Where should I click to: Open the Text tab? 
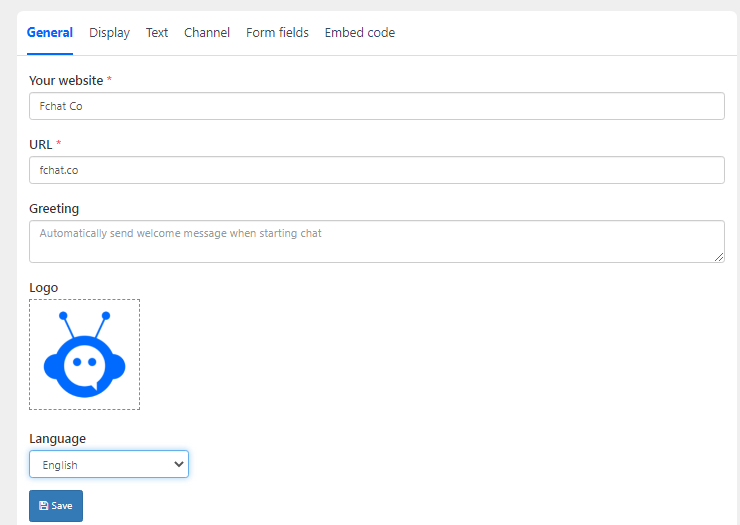point(157,33)
